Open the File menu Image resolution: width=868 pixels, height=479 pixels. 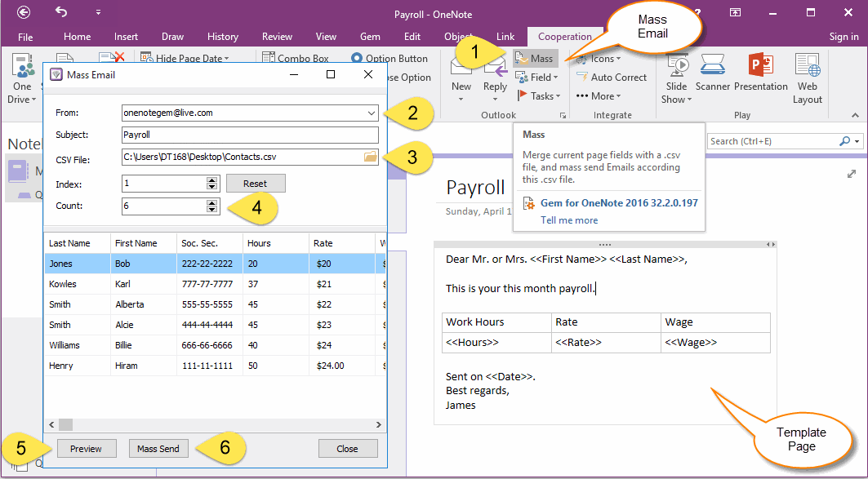coord(25,37)
